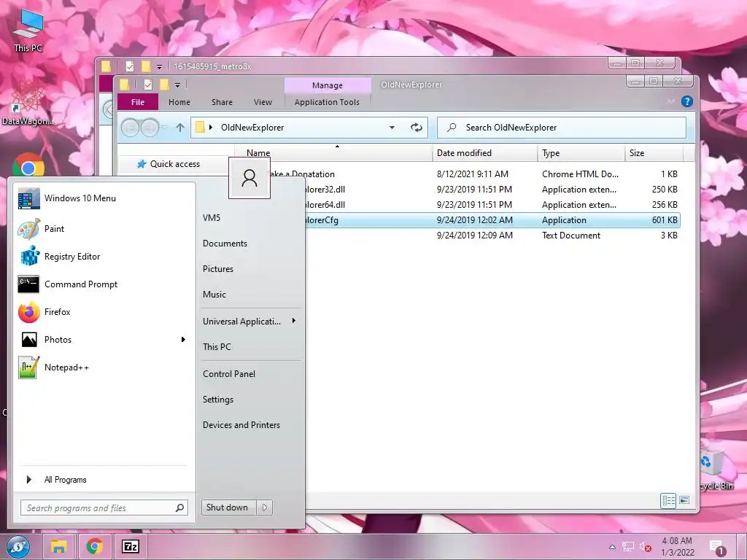Open Chrome from the taskbar
The image size is (747, 560).
(x=94, y=546)
